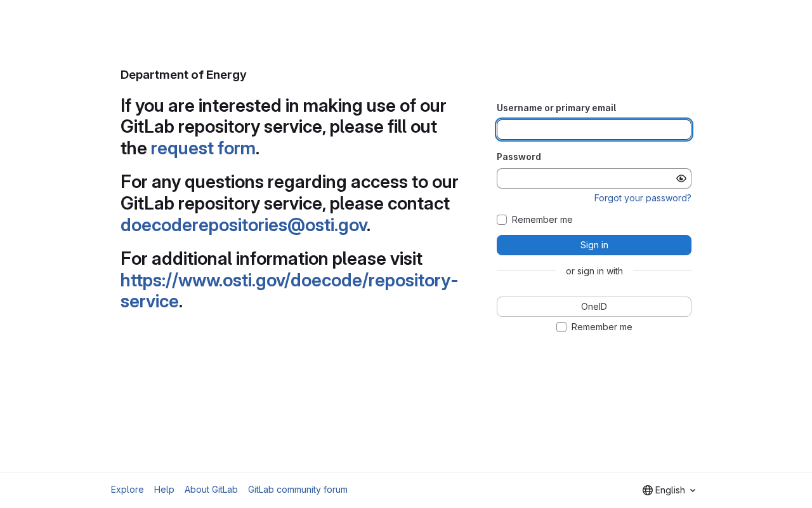Open the English language selector
The image size is (812, 508).
click(669, 490)
